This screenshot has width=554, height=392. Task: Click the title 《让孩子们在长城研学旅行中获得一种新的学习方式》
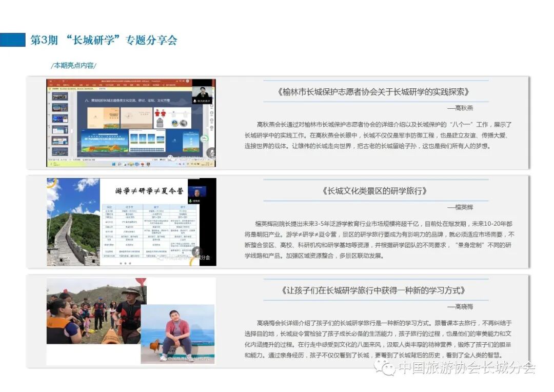pyautogui.click(x=373, y=290)
